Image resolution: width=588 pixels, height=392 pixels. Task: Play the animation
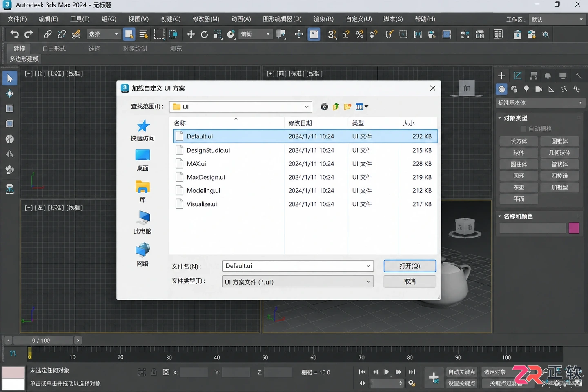point(387,372)
